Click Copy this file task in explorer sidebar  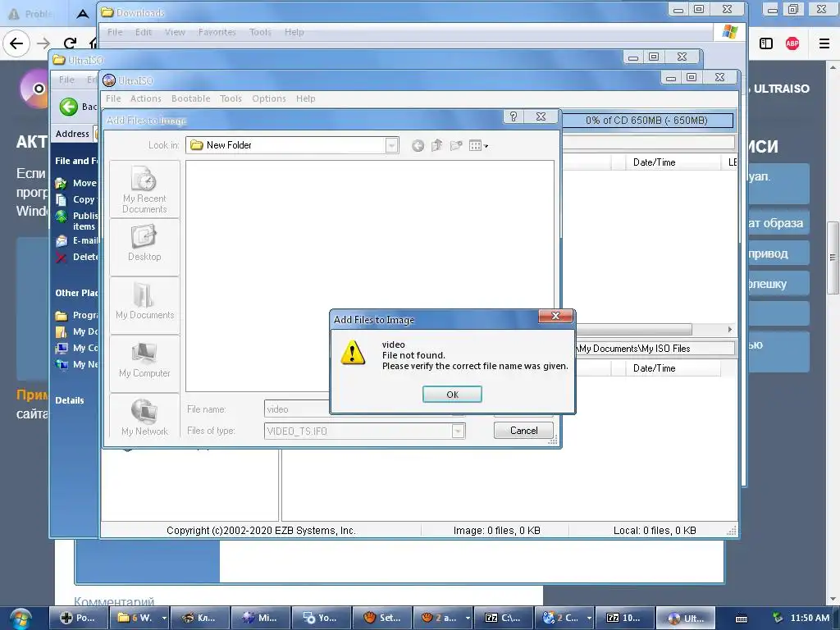tap(78, 199)
